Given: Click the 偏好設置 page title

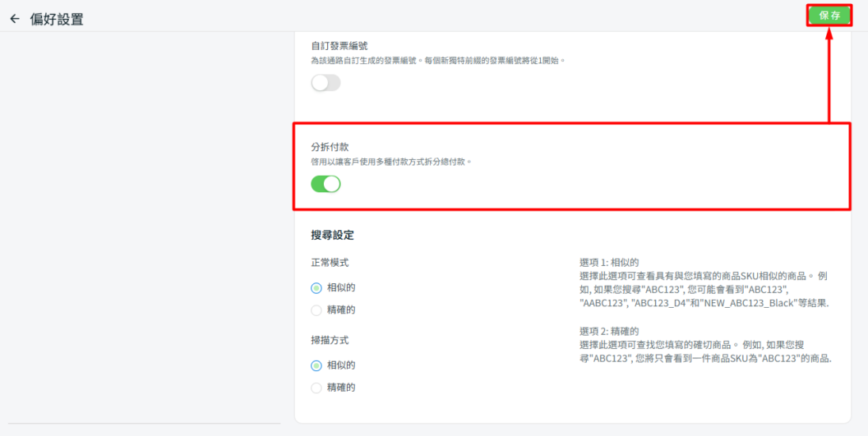Looking at the screenshot, I should [x=57, y=19].
